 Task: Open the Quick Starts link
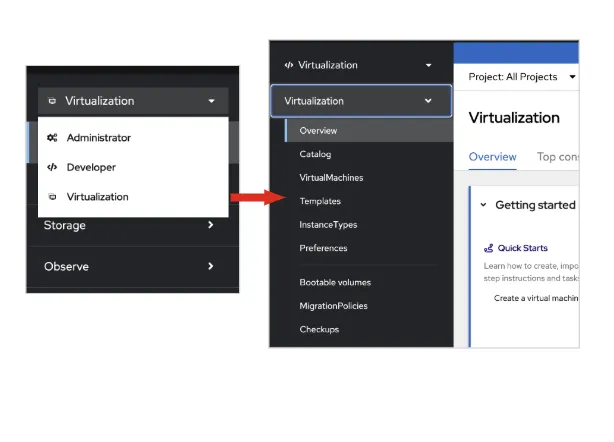click(x=522, y=248)
